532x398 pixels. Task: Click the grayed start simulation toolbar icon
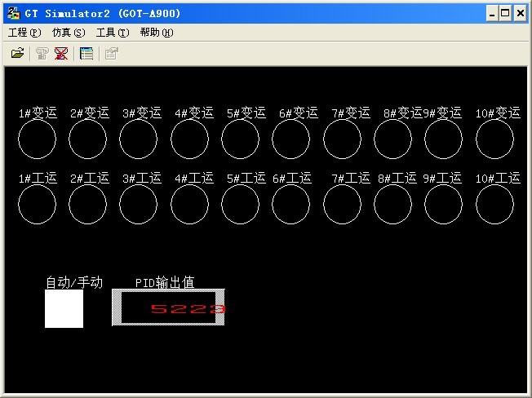click(x=42, y=54)
